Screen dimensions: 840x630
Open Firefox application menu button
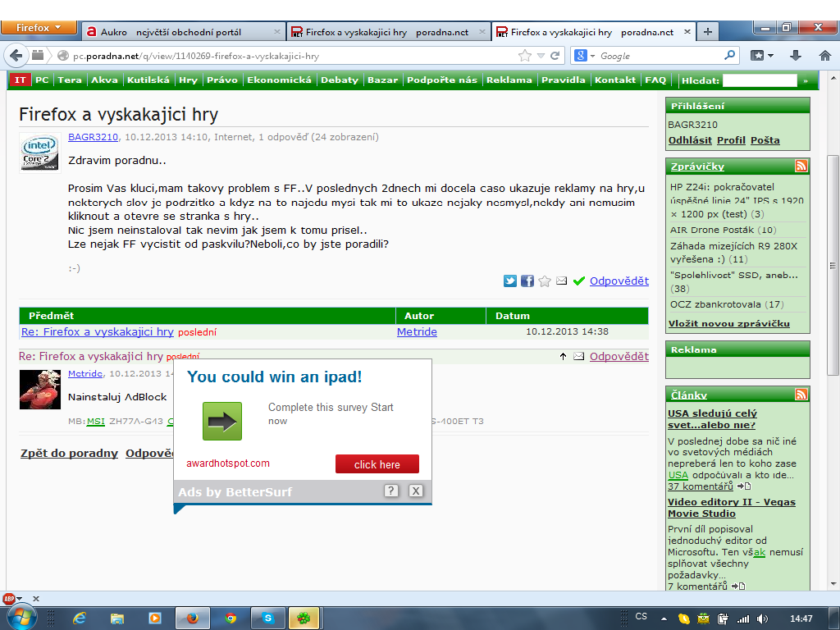point(39,28)
